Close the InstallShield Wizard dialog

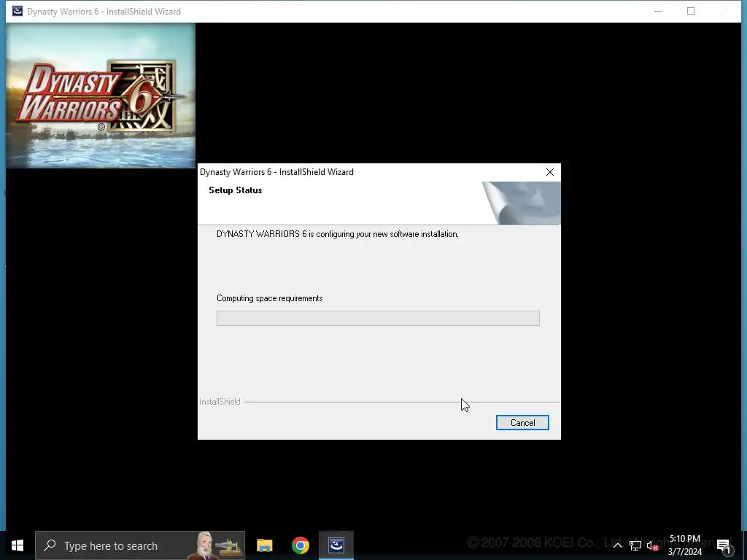coord(550,172)
